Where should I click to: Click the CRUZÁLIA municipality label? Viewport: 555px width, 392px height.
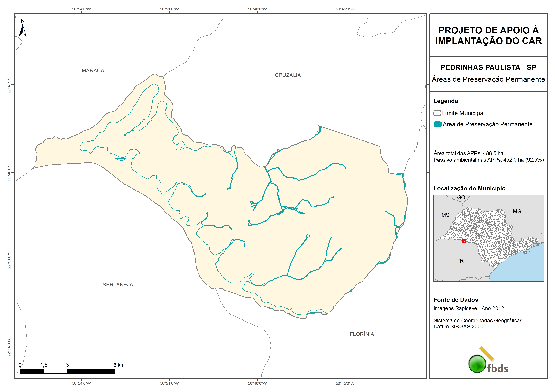[x=288, y=75]
